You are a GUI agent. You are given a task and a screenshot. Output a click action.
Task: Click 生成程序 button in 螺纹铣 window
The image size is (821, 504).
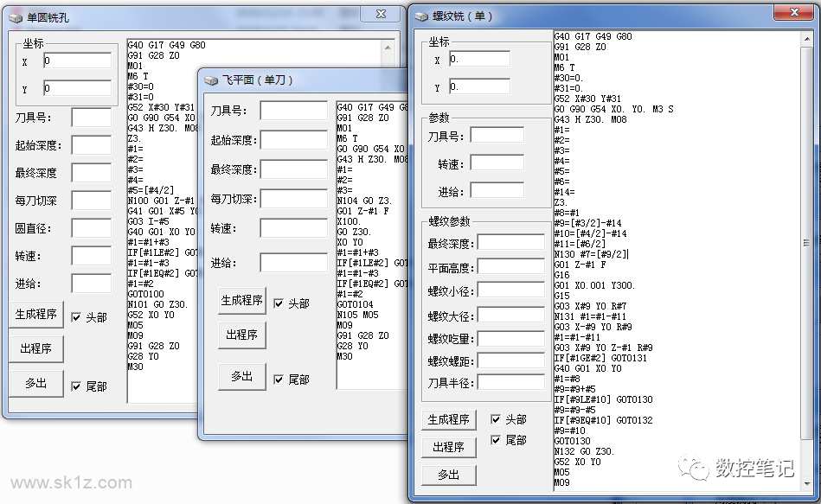click(x=449, y=420)
